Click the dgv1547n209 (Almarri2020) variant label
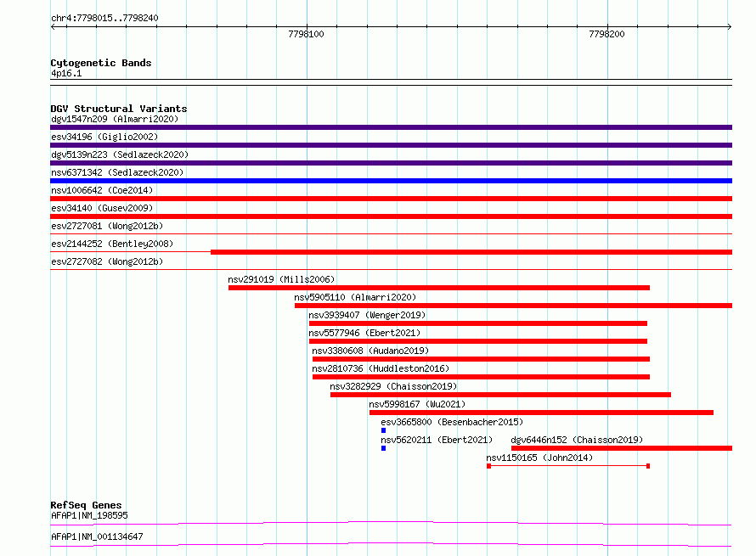The height and width of the screenshot is (556, 756). [x=115, y=119]
